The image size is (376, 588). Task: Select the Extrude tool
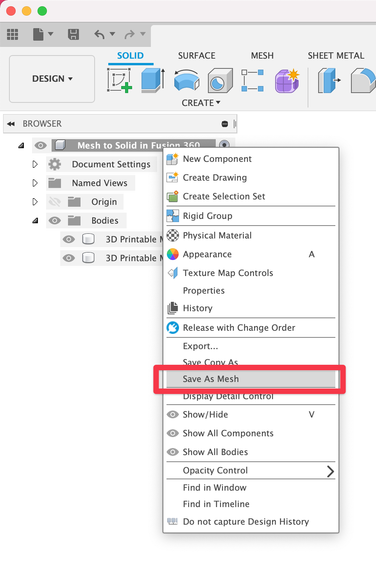[x=153, y=80]
